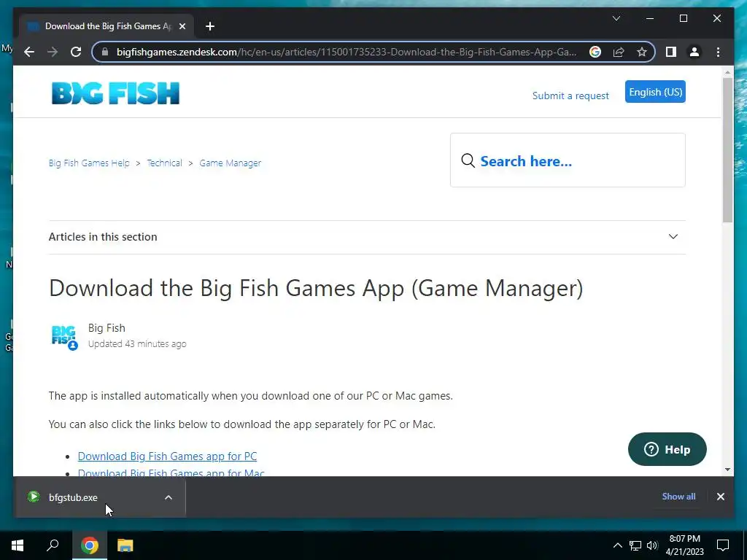
Task: Bookmark this tab with star icon
Action: [x=642, y=52]
